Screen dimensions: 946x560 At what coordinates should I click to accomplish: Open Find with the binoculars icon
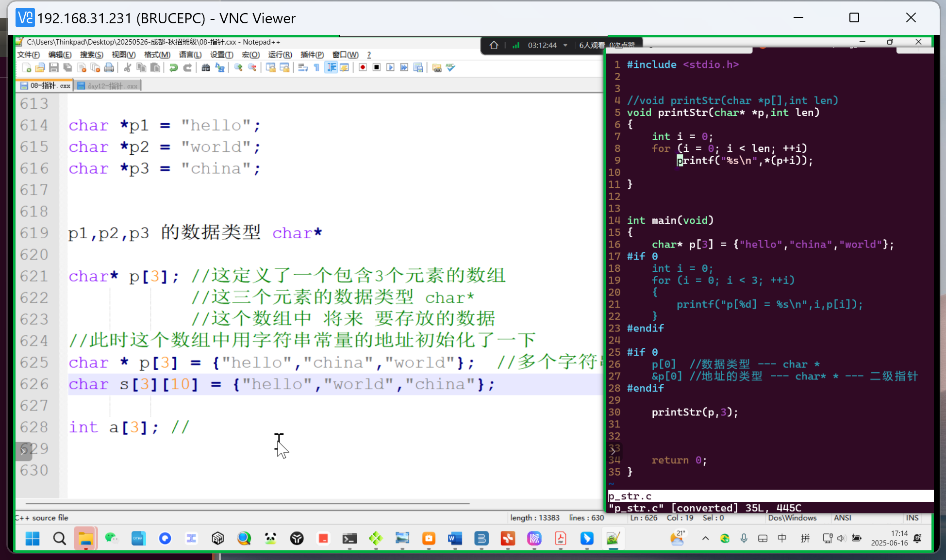(206, 67)
